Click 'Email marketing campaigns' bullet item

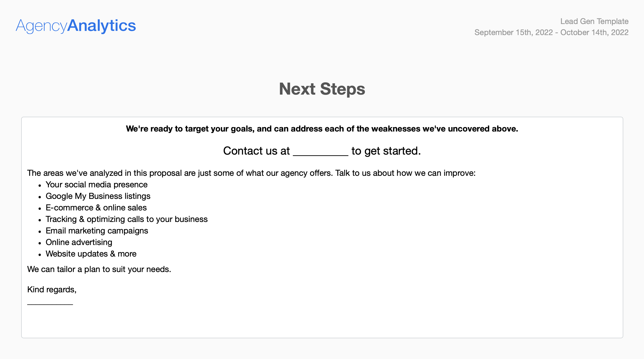point(97,230)
